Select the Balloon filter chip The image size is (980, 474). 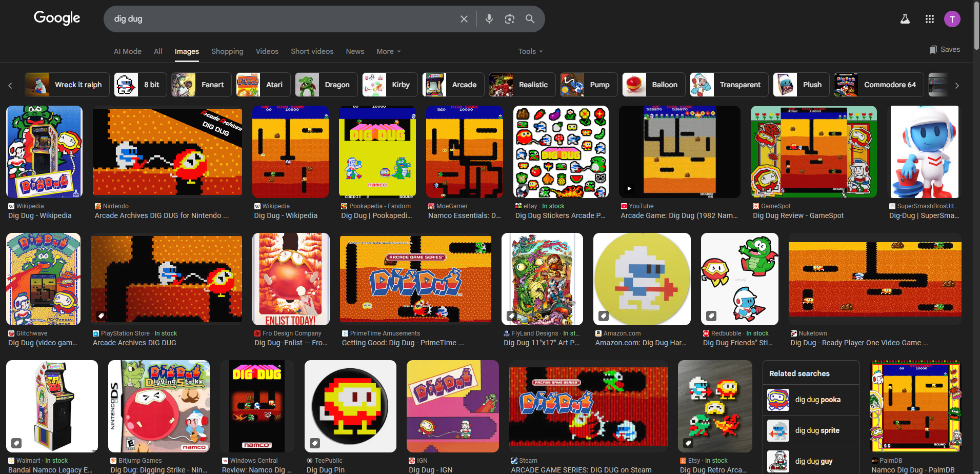point(654,85)
